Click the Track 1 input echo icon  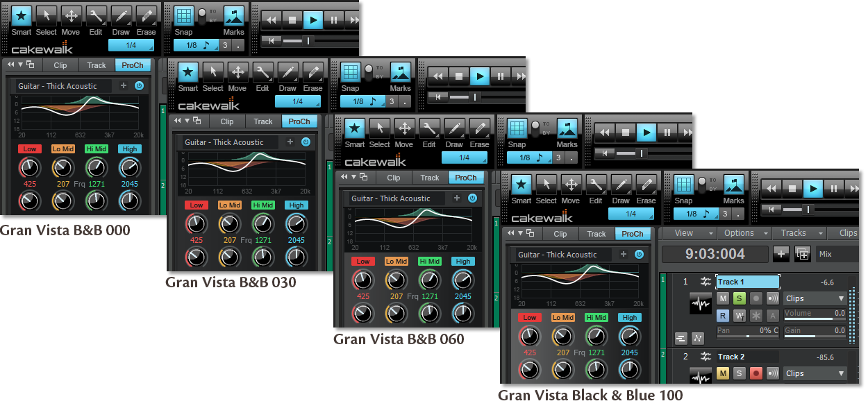pos(773,298)
